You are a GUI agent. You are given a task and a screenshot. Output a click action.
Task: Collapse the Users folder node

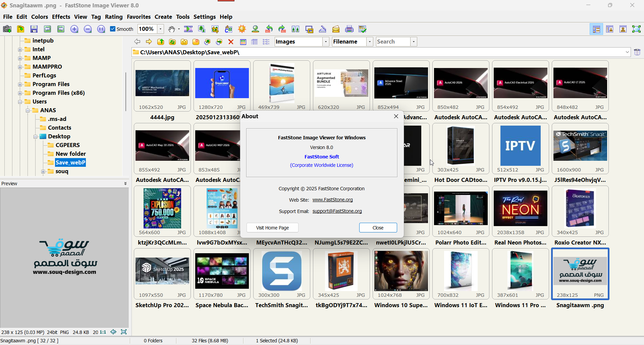20,102
